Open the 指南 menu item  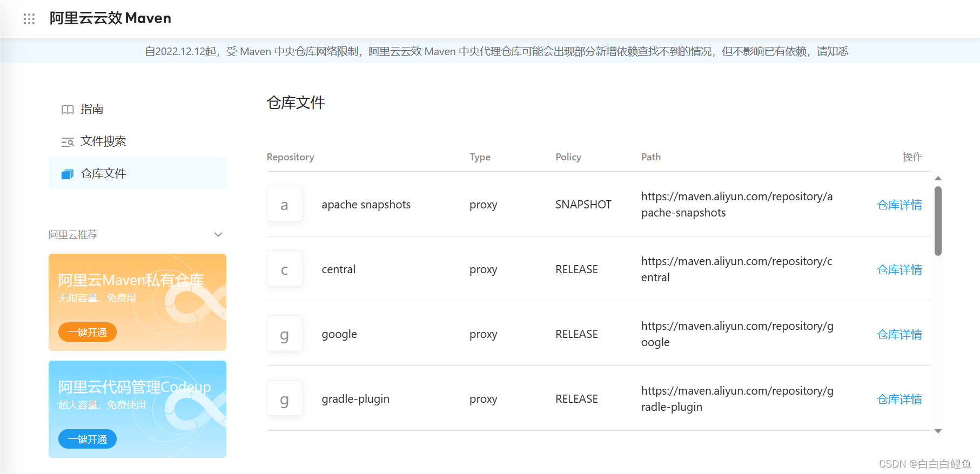137,109
